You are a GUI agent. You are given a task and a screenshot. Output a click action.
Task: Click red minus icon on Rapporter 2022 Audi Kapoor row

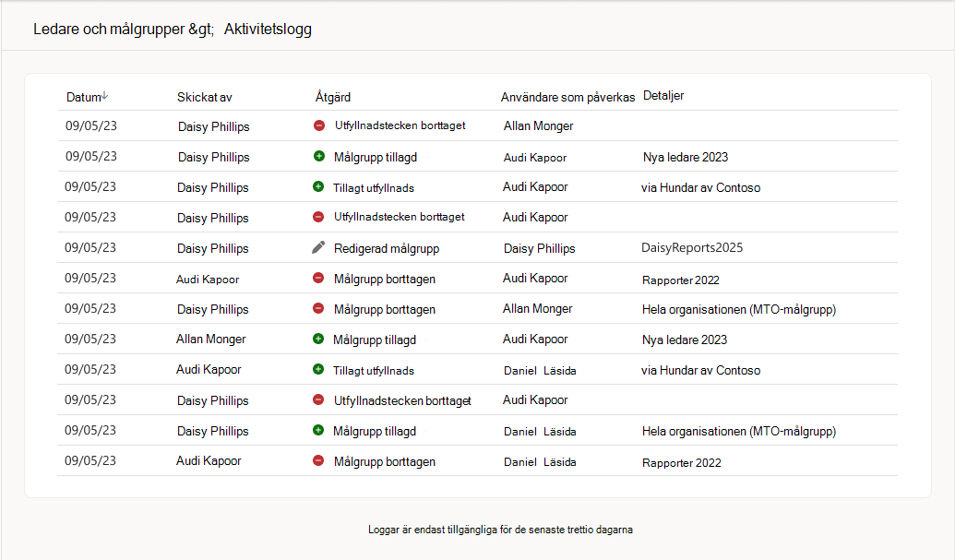[318, 278]
